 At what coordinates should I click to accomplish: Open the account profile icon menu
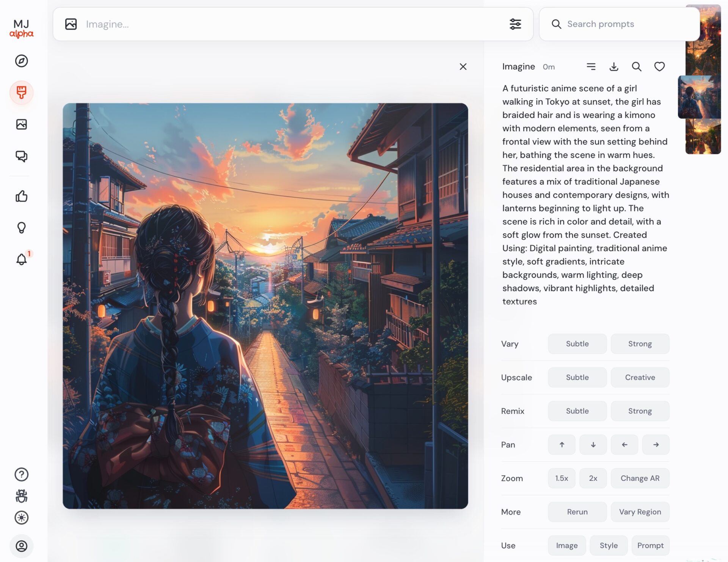point(22,546)
